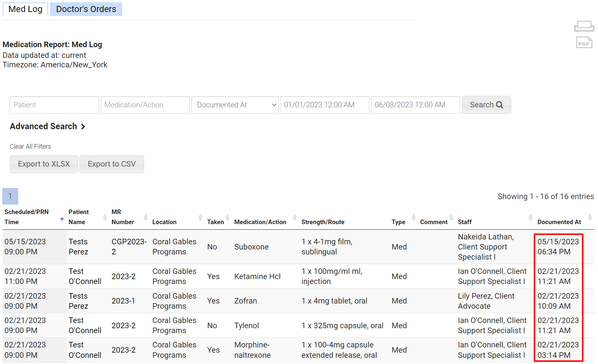Click Export to XLSX button
This screenshot has width=598, height=364.
44,164
